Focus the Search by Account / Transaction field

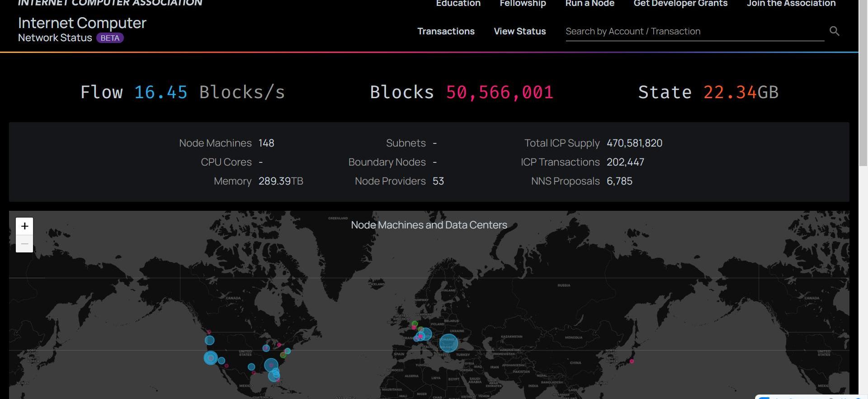(694, 31)
